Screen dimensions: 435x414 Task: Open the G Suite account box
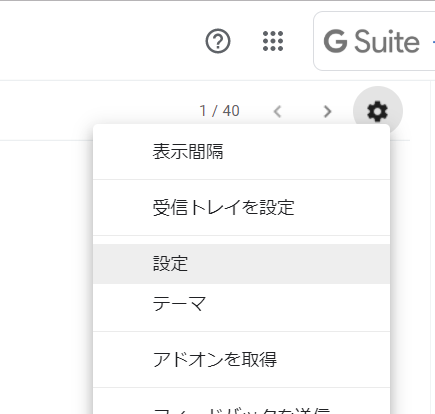(x=374, y=41)
